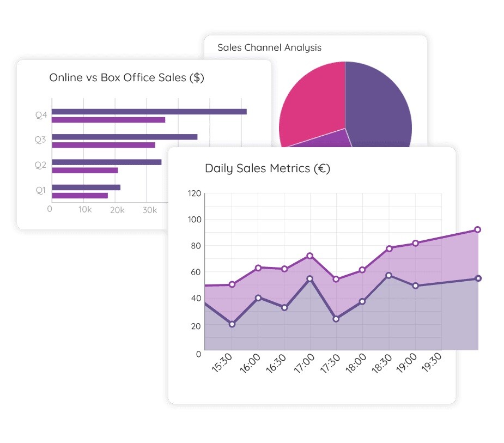Select the 18:30 time axis label
Viewport: 504px width, 443px height.
tap(382, 363)
